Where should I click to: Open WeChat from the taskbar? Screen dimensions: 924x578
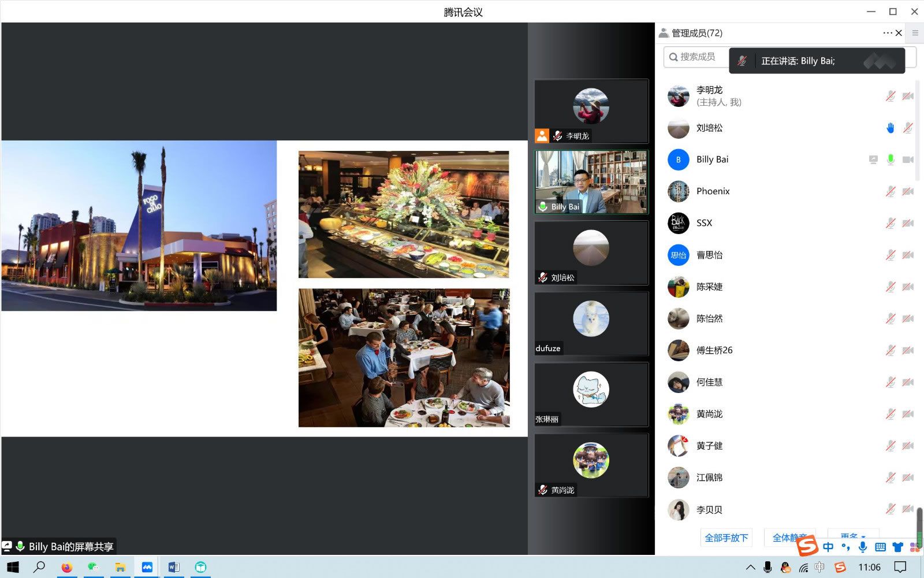tap(93, 567)
